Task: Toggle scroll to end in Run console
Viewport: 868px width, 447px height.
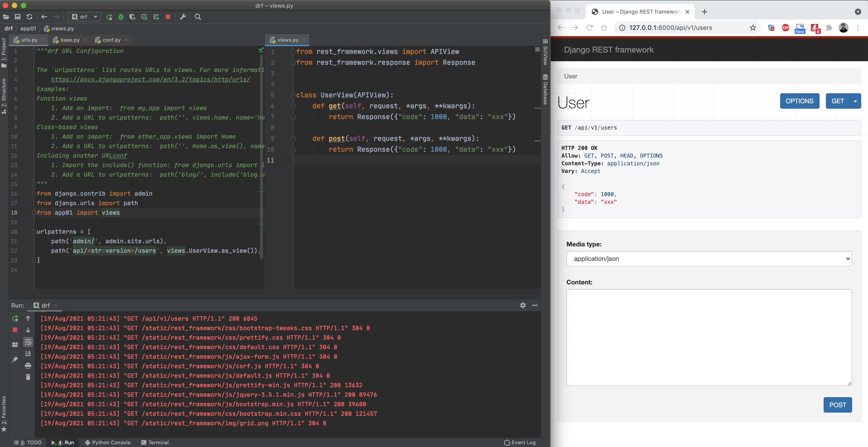Action: (28, 353)
